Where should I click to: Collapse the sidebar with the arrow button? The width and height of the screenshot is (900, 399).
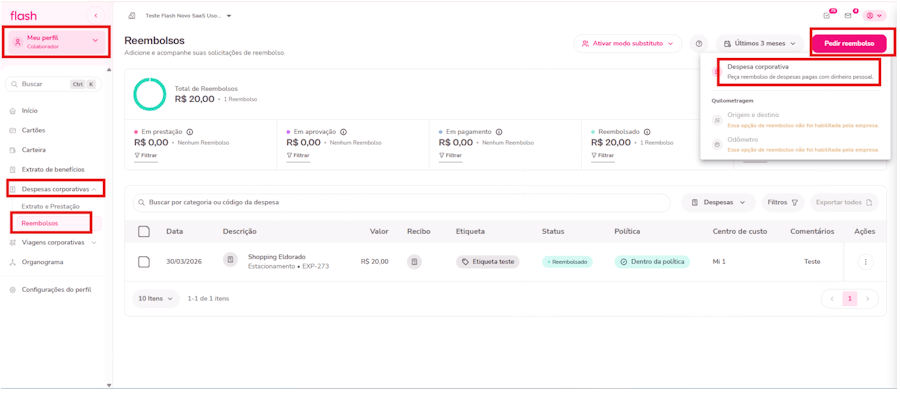click(x=95, y=16)
